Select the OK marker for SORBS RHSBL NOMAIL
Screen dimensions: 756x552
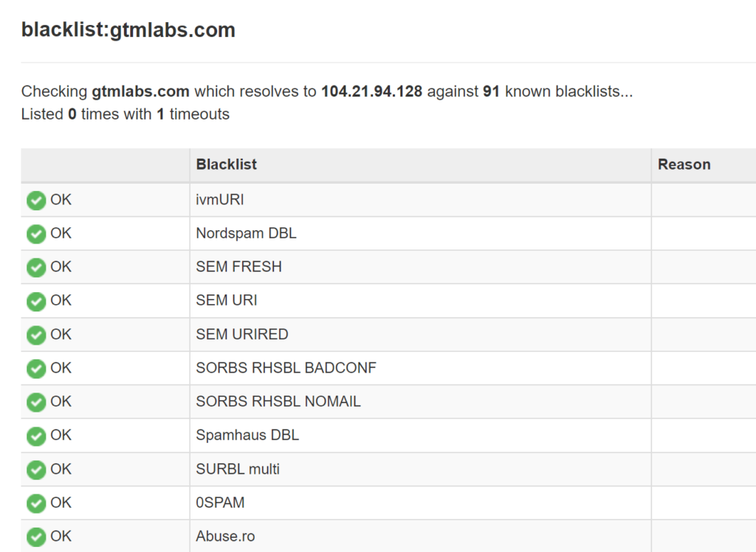point(35,401)
